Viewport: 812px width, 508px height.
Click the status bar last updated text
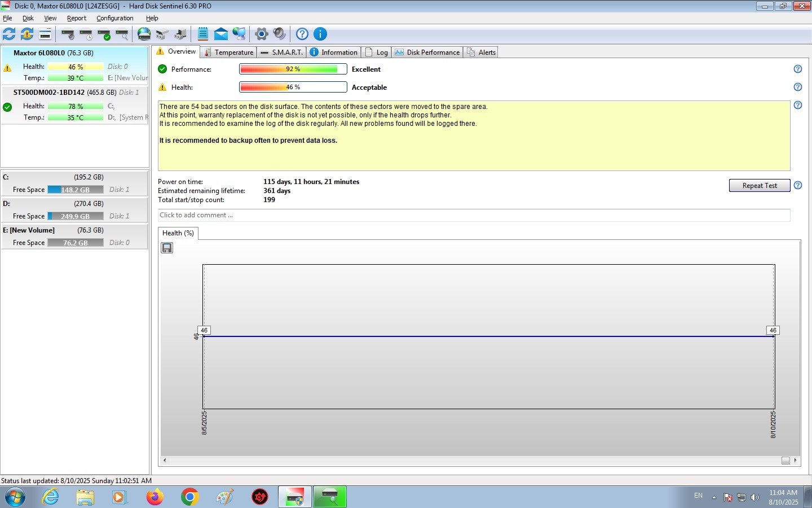[x=76, y=481]
